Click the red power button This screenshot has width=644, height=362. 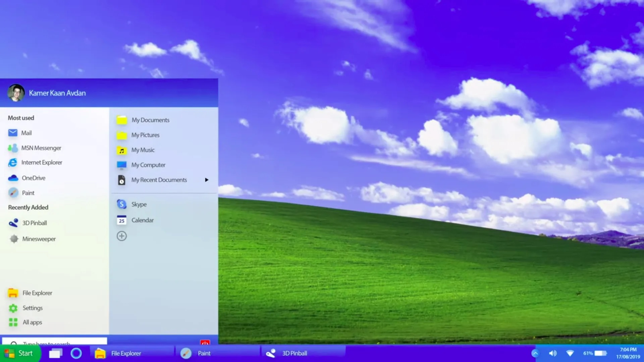pos(205,342)
